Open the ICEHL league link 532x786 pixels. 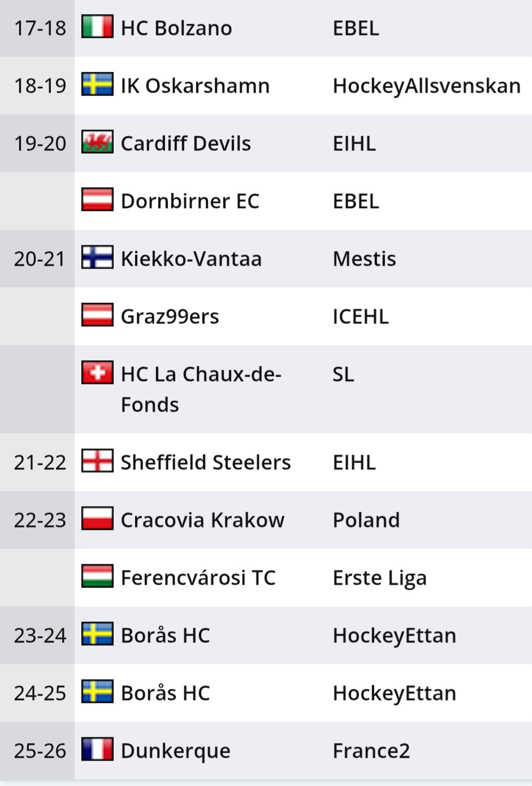pos(360,317)
